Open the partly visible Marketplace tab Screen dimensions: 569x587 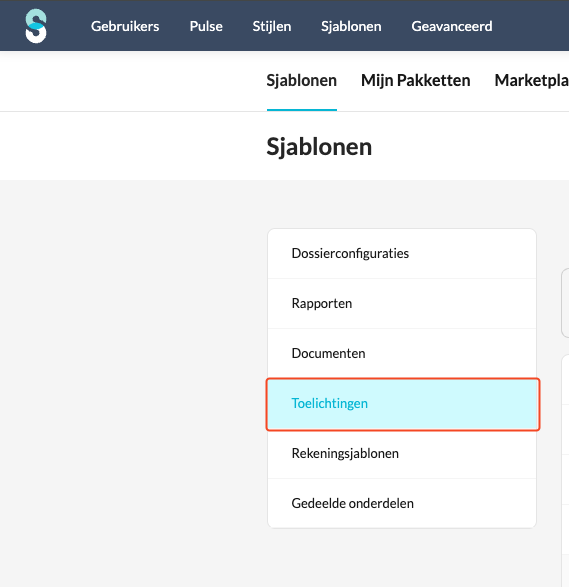pos(532,80)
